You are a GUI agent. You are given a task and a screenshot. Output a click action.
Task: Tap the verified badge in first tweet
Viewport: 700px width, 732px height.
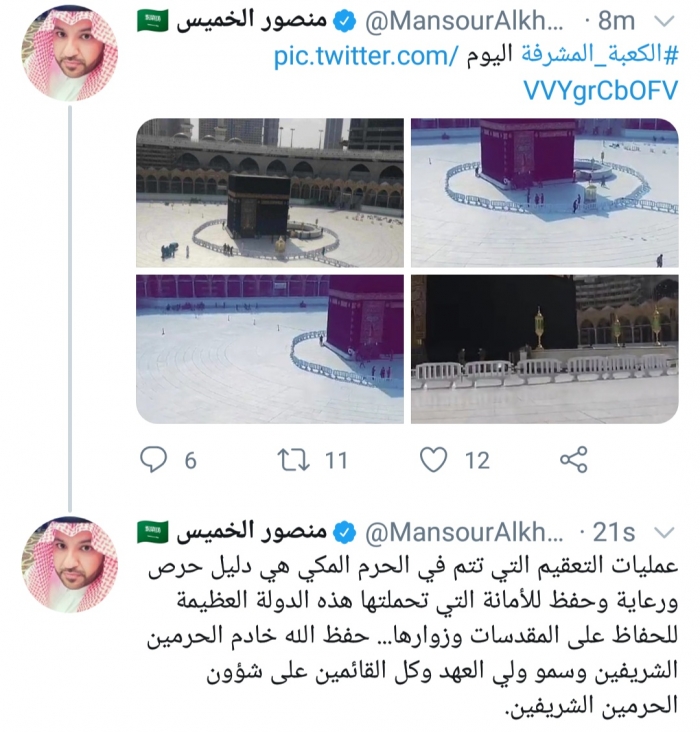346,22
